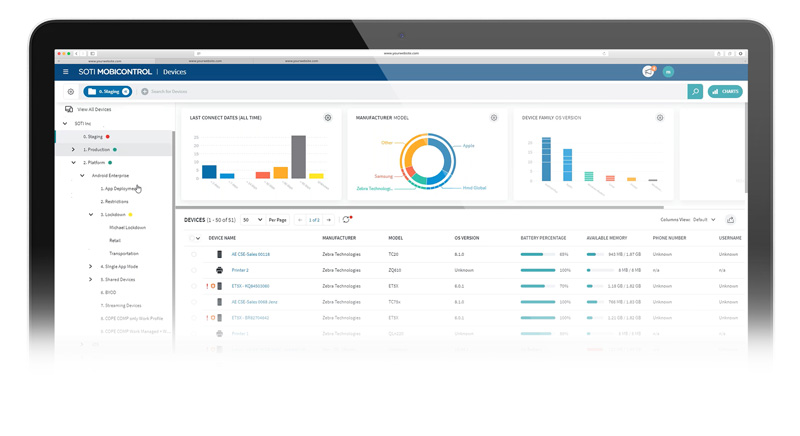Click the handheld device icon for AE CSE-Sales 00118
The height and width of the screenshot is (436, 800).
(x=219, y=254)
